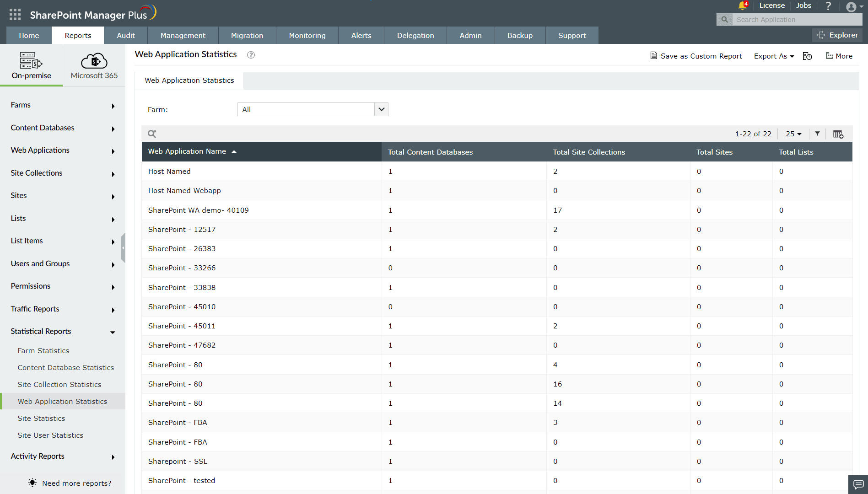Open the table filter funnel icon
Viewport: 868px width, 494px height.
tap(817, 134)
